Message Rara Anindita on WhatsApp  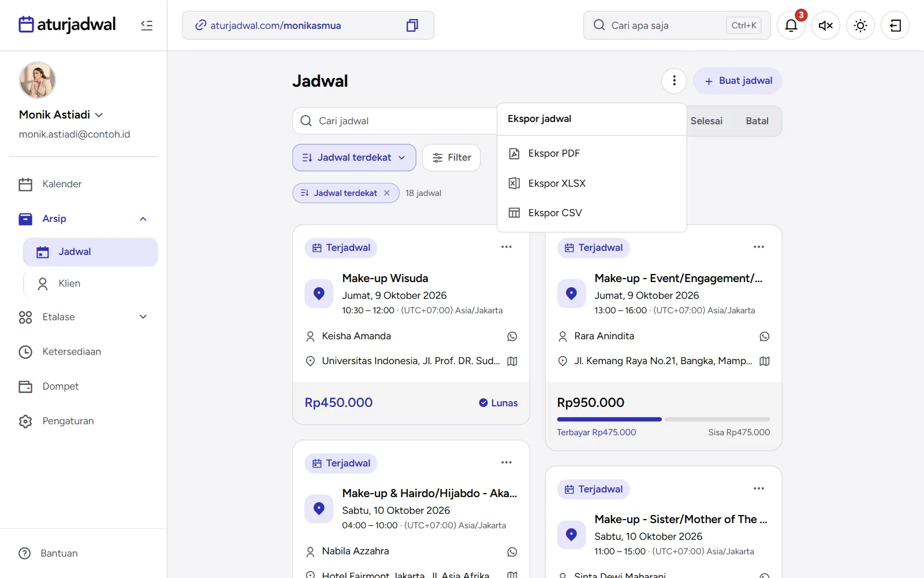(x=765, y=337)
